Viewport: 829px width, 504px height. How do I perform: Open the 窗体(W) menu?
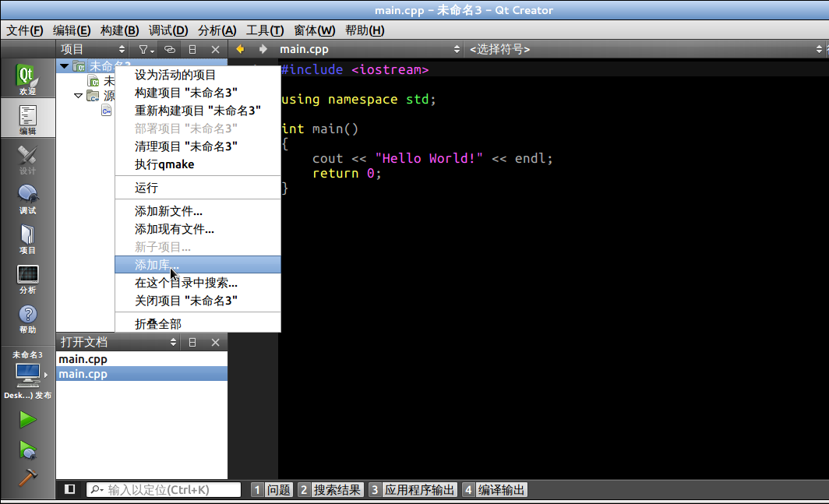314,30
